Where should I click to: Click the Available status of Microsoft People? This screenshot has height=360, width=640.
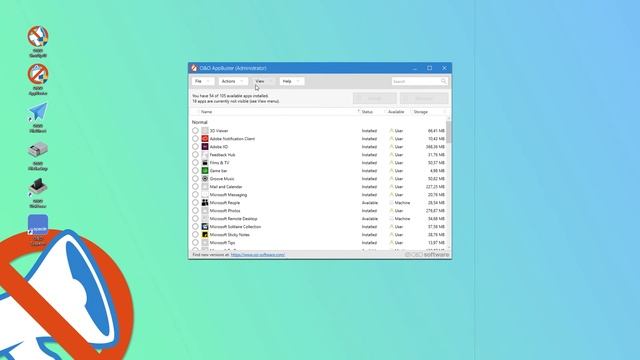(370, 202)
